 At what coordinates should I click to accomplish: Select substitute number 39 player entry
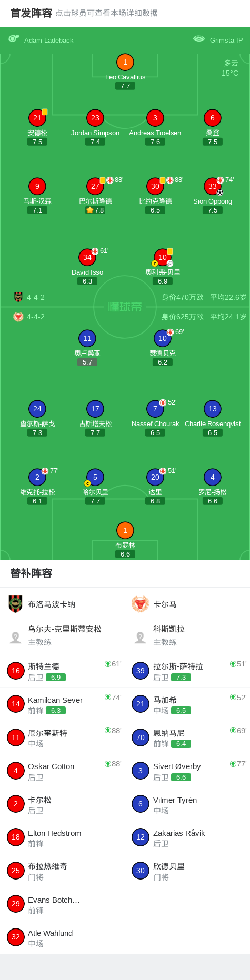click(x=187, y=671)
